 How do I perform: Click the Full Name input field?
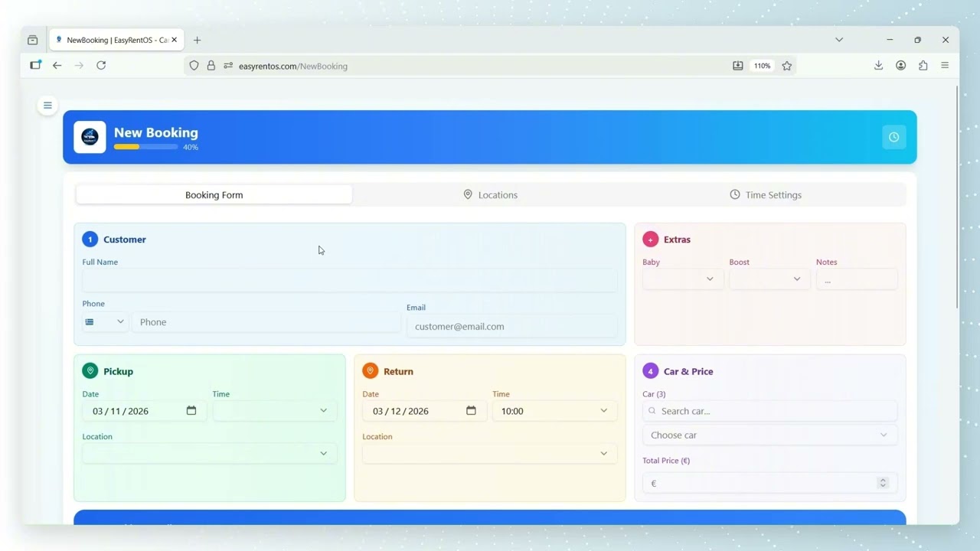tap(350, 280)
